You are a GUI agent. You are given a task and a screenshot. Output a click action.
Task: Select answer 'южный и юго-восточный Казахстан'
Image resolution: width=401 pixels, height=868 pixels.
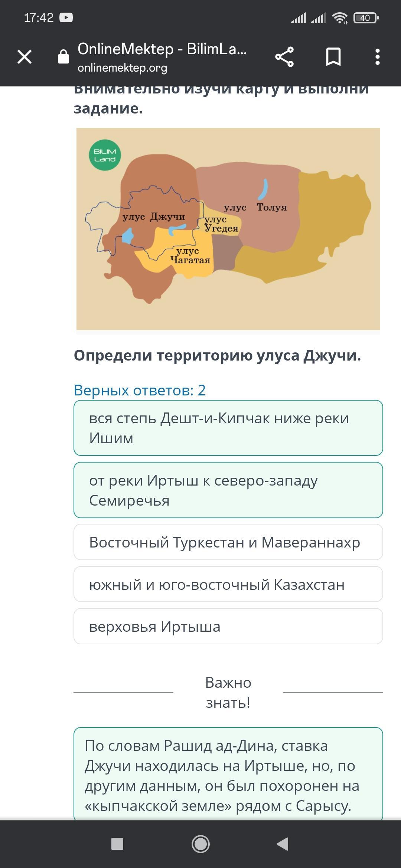[x=228, y=584]
